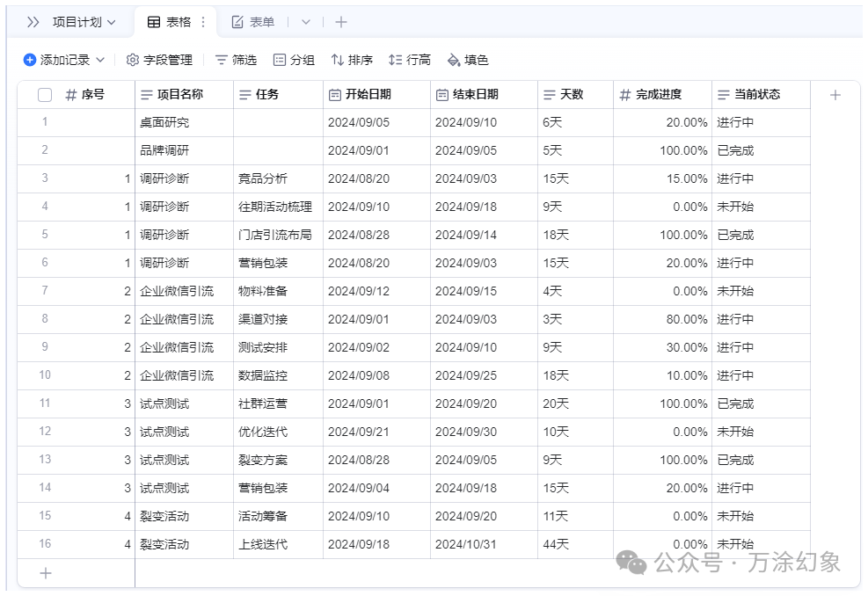Screen dimensions: 868x596
Task: Open the three-dot menu on 表格 tab
Action: (x=202, y=21)
